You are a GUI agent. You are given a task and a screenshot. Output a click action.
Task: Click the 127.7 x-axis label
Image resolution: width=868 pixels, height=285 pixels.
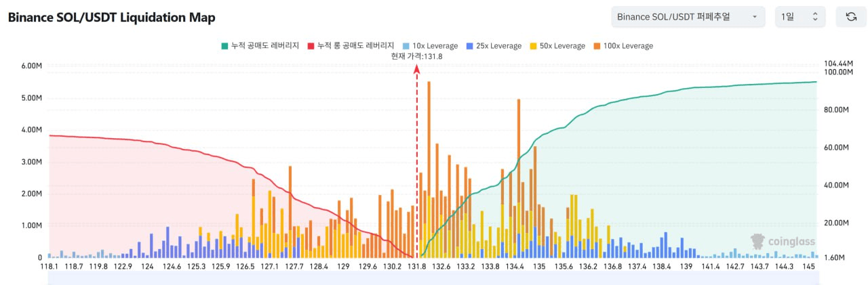click(294, 267)
